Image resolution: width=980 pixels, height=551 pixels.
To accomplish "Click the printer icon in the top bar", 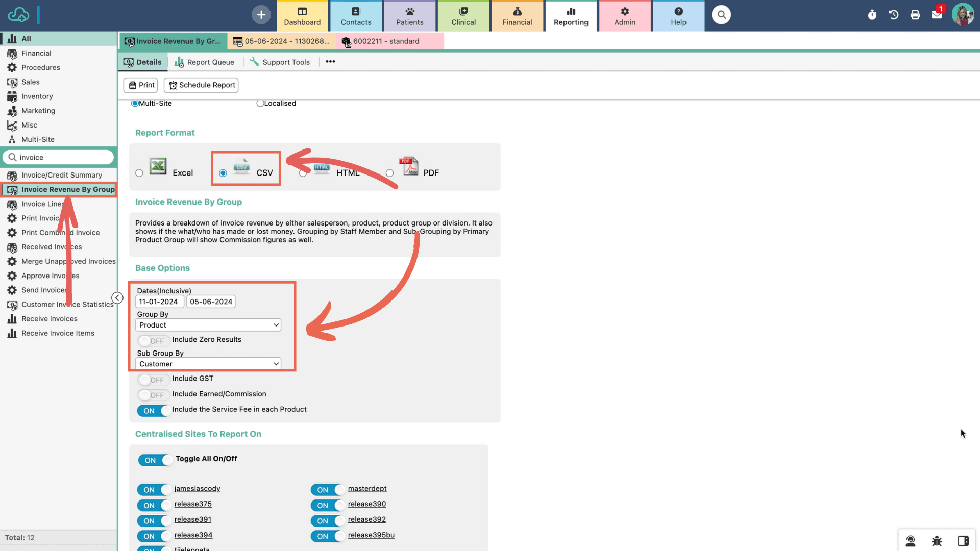I will click(x=915, y=15).
